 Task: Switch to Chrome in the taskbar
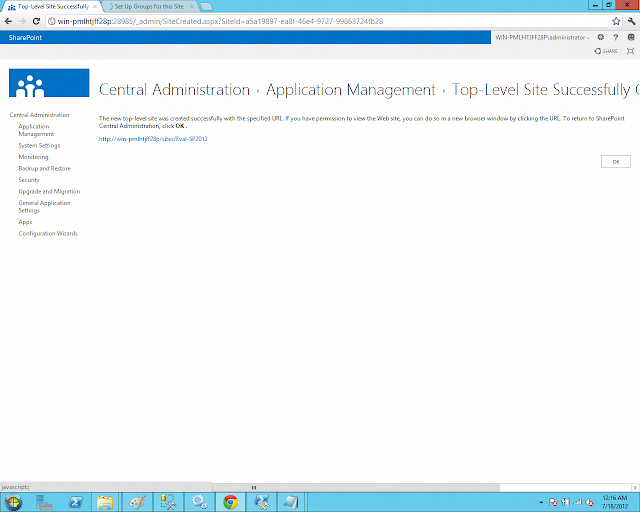[230, 502]
